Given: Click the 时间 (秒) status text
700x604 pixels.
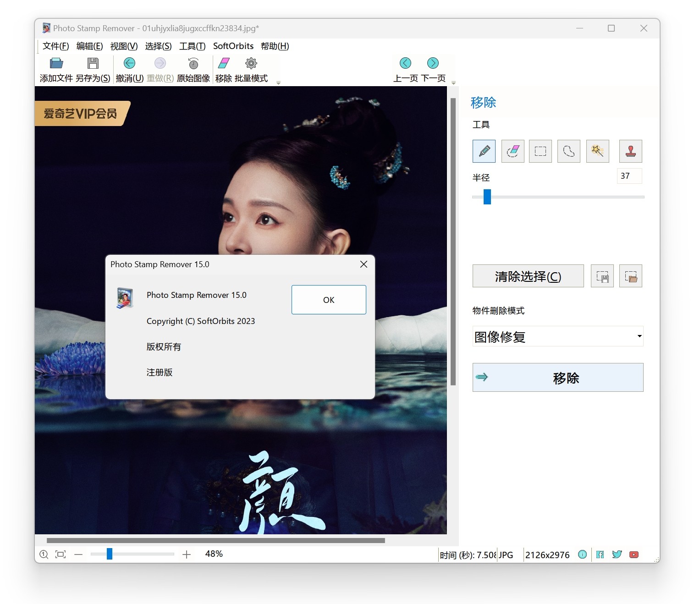Looking at the screenshot, I should point(468,555).
